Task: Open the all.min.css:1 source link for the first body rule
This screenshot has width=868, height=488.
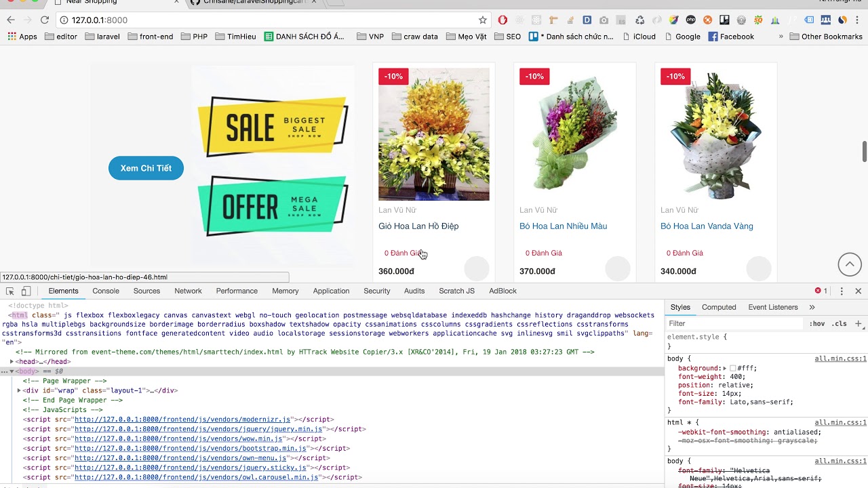Action: coord(841,359)
